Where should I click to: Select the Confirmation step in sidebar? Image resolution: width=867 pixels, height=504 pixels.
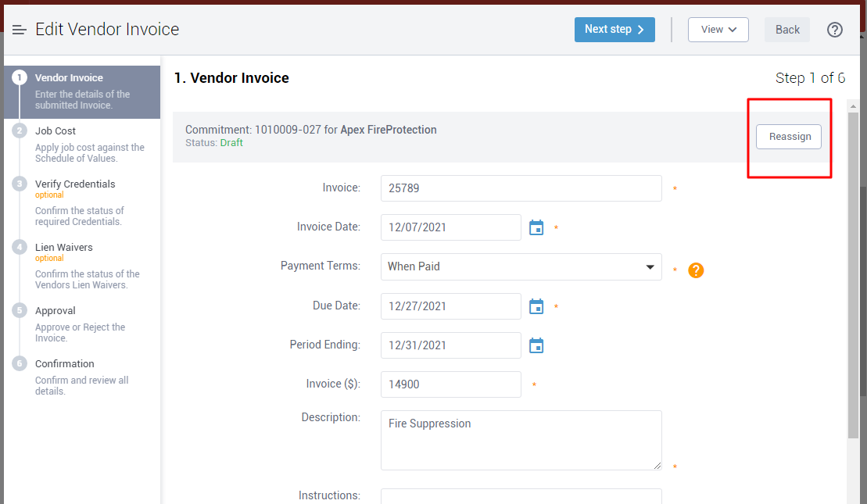tap(65, 364)
